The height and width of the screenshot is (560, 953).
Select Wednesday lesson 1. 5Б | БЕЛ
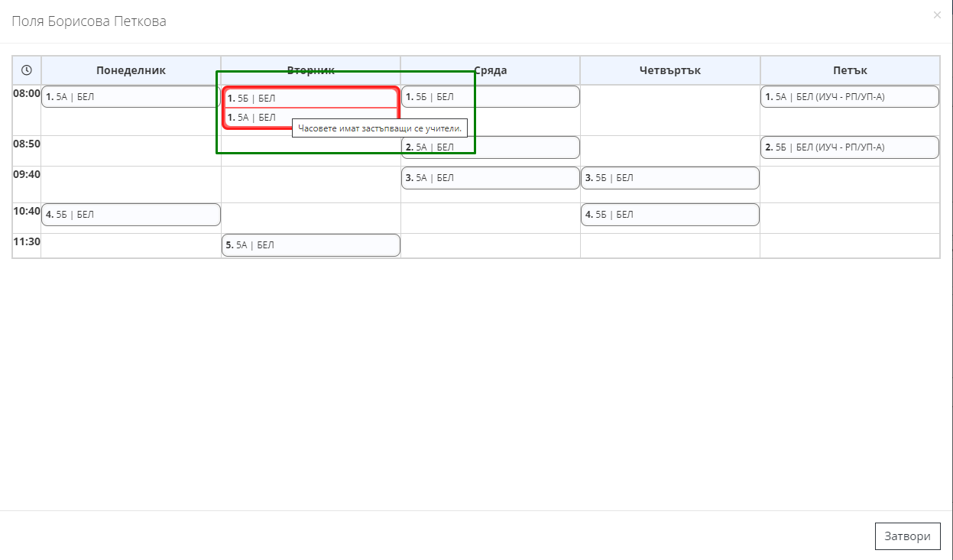[490, 97]
